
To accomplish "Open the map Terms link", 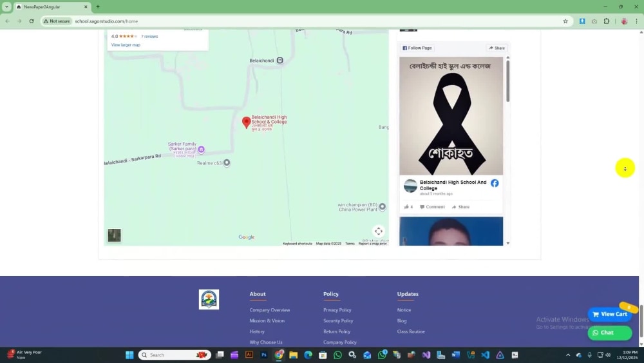I will (x=350, y=243).
